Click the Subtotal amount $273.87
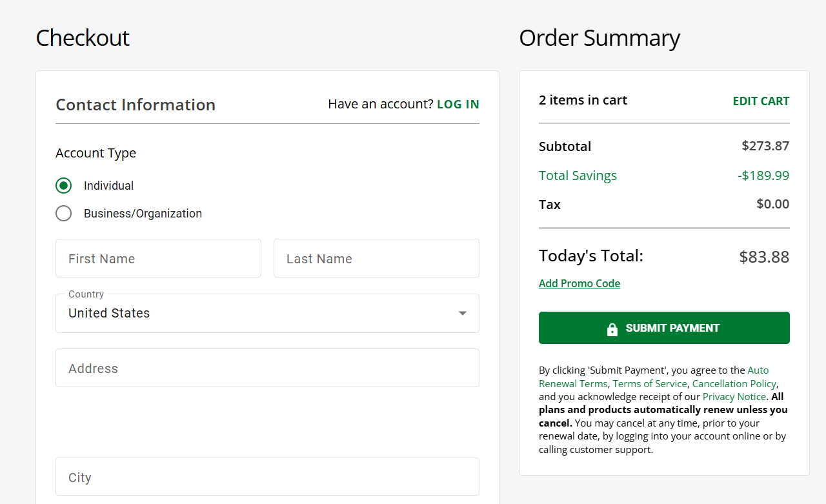Viewport: 826px width, 504px height. click(x=765, y=146)
